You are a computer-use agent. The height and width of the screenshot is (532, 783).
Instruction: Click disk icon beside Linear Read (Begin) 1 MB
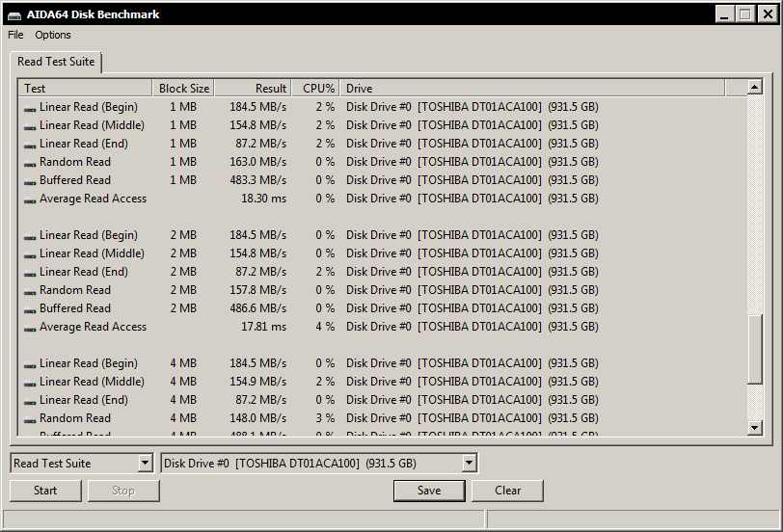pyautogui.click(x=30, y=108)
